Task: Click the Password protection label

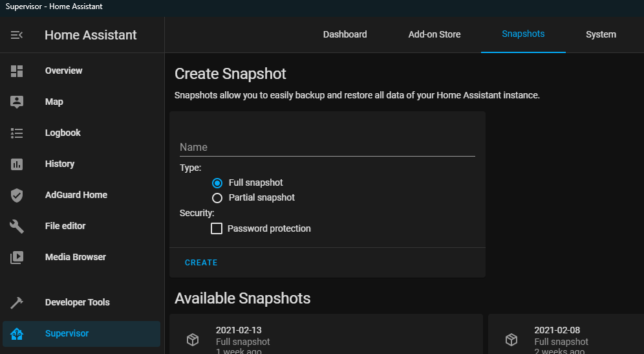Action: pyautogui.click(x=269, y=228)
